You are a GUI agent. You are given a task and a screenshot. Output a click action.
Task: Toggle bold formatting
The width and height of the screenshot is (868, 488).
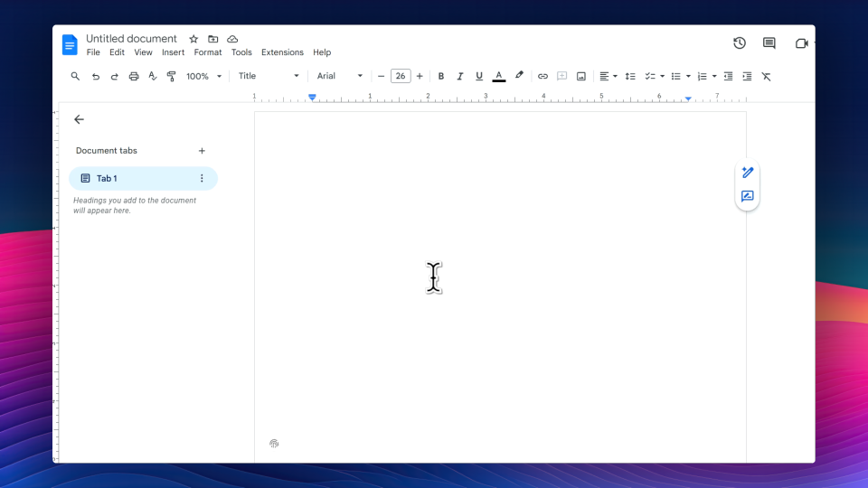click(440, 76)
